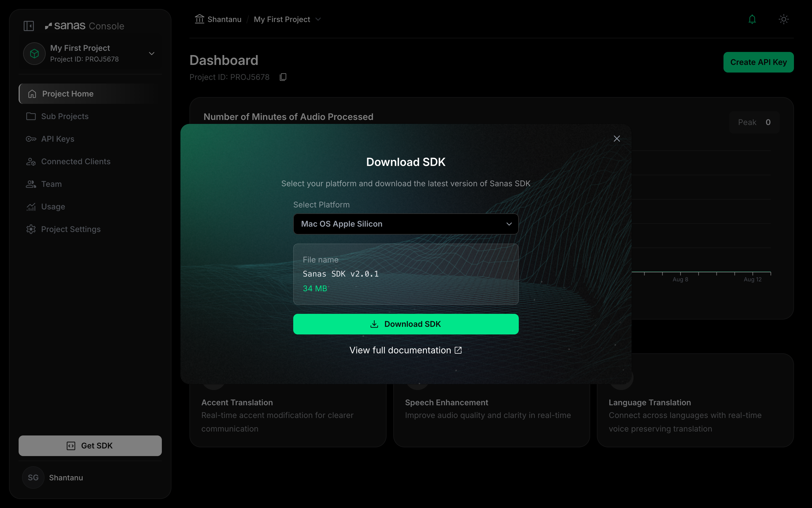Copy the Project ID with the copy icon
The height and width of the screenshot is (508, 812).
pos(283,77)
